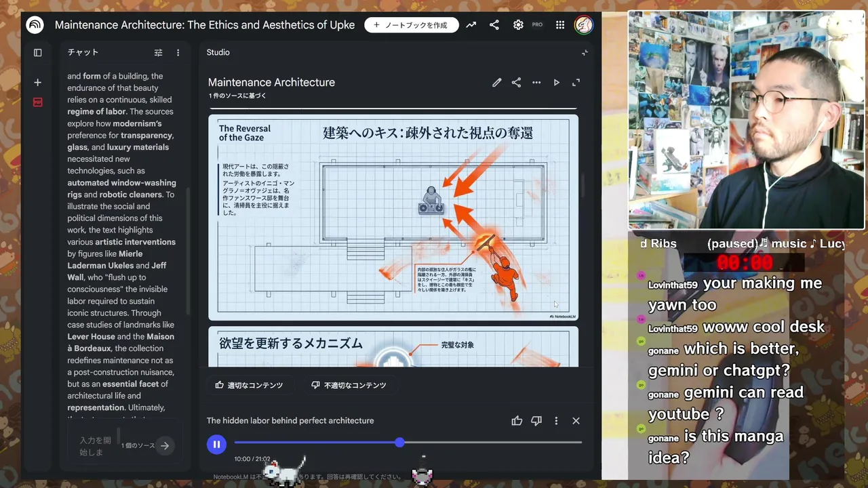
Task: Add a source with the plus icon
Action: (x=38, y=83)
